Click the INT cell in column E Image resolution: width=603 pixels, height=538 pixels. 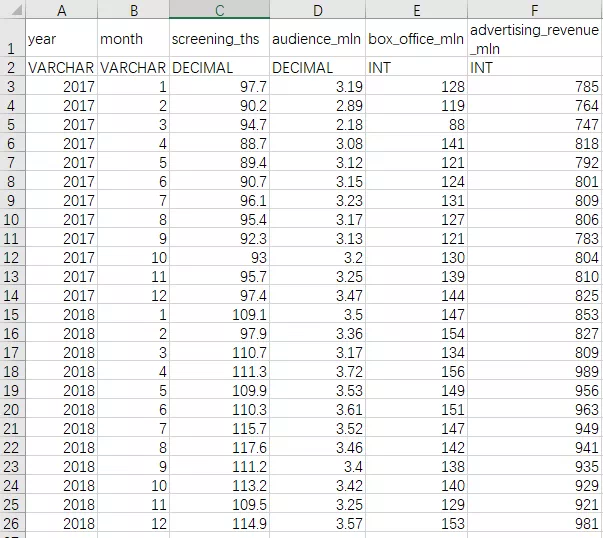tap(416, 67)
